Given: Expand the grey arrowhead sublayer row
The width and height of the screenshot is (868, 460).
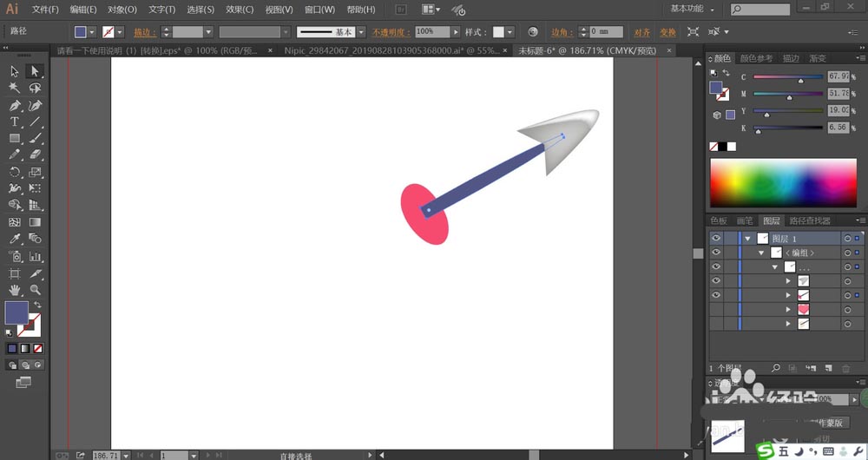Looking at the screenshot, I should pyautogui.click(x=788, y=281).
